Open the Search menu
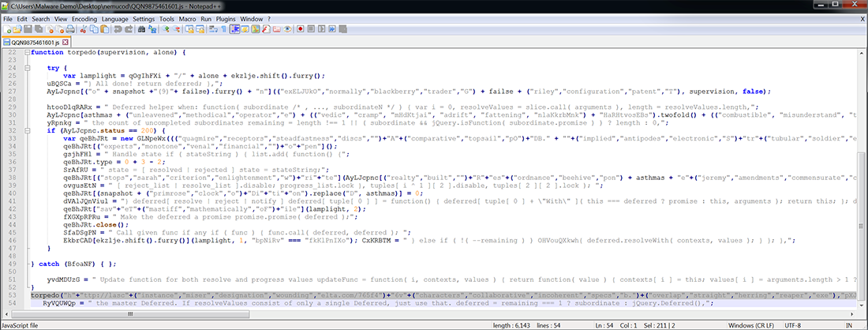 41,19
